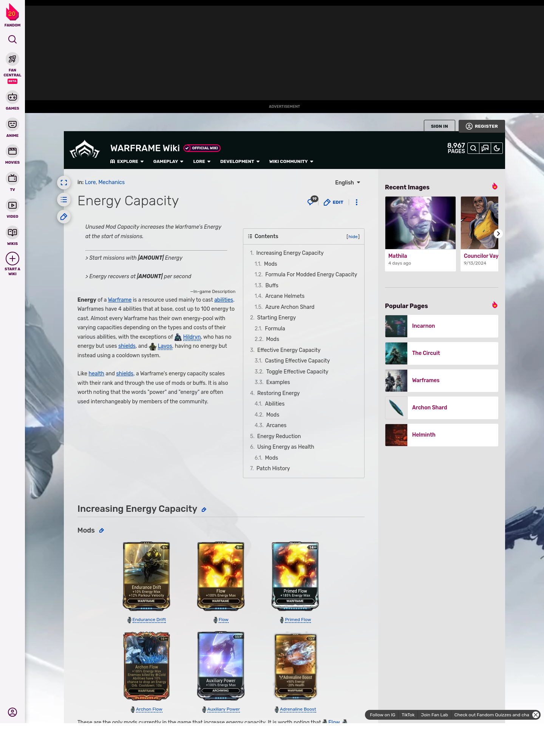The image size is (544, 756).
Task: Expand the Lore menu
Action: click(x=202, y=161)
